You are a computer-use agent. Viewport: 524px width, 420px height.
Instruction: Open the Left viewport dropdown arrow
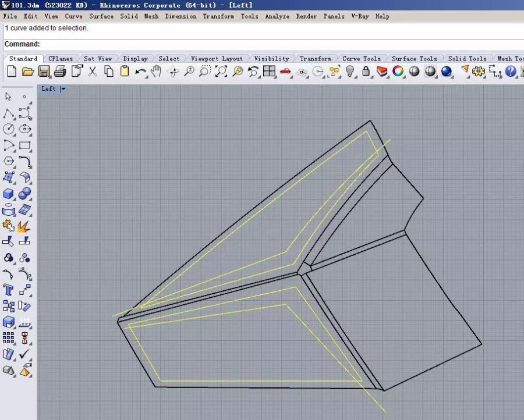(x=63, y=89)
